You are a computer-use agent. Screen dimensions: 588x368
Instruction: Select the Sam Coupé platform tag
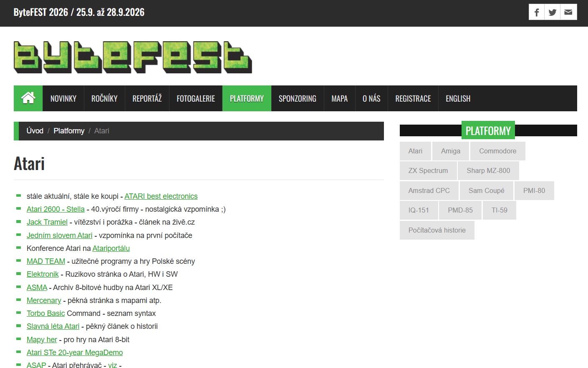pos(487,190)
